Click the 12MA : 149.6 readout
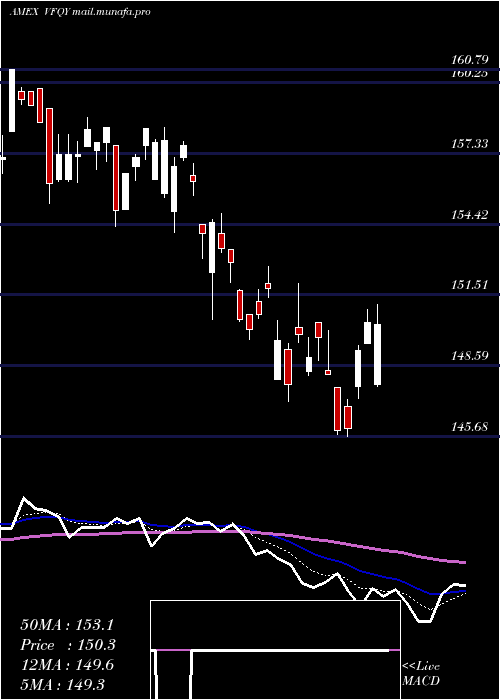The height and width of the screenshot is (700, 500). [67, 665]
